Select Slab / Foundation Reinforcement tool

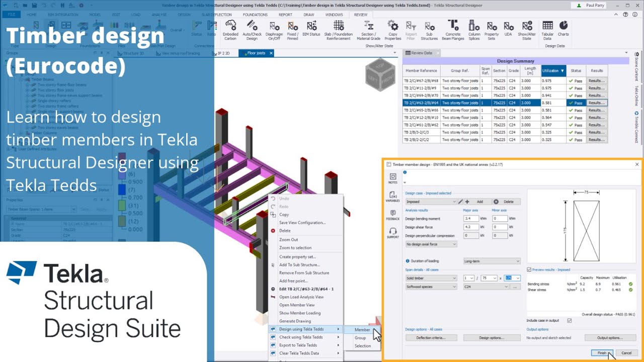click(x=339, y=30)
